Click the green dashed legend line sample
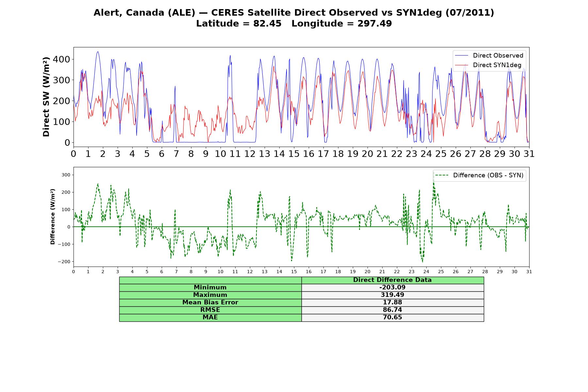Image resolution: width=588 pixels, height=392 pixels. [x=442, y=175]
